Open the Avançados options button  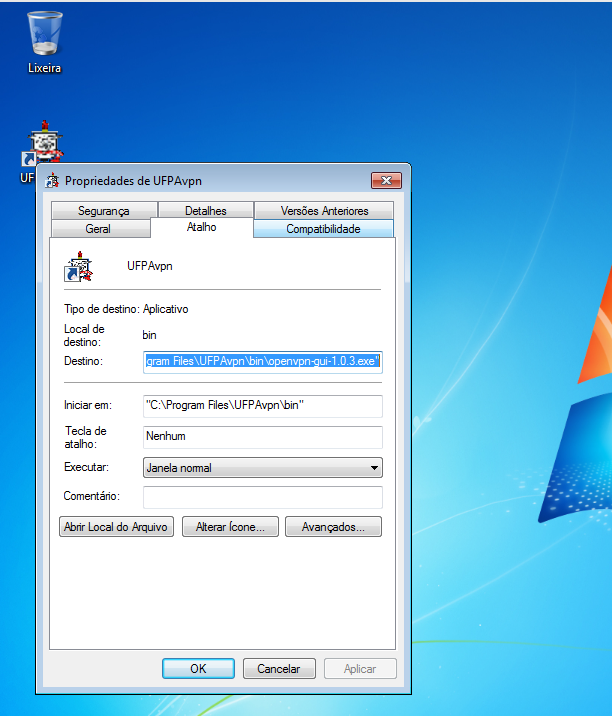[333, 527]
